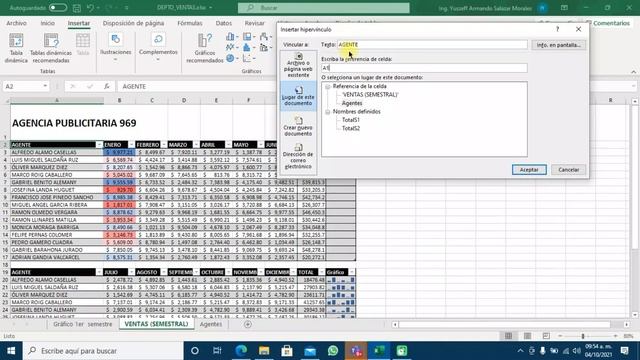Click the Tabla dinámica icon
The width and height of the screenshot is (640, 360).
tap(16, 48)
